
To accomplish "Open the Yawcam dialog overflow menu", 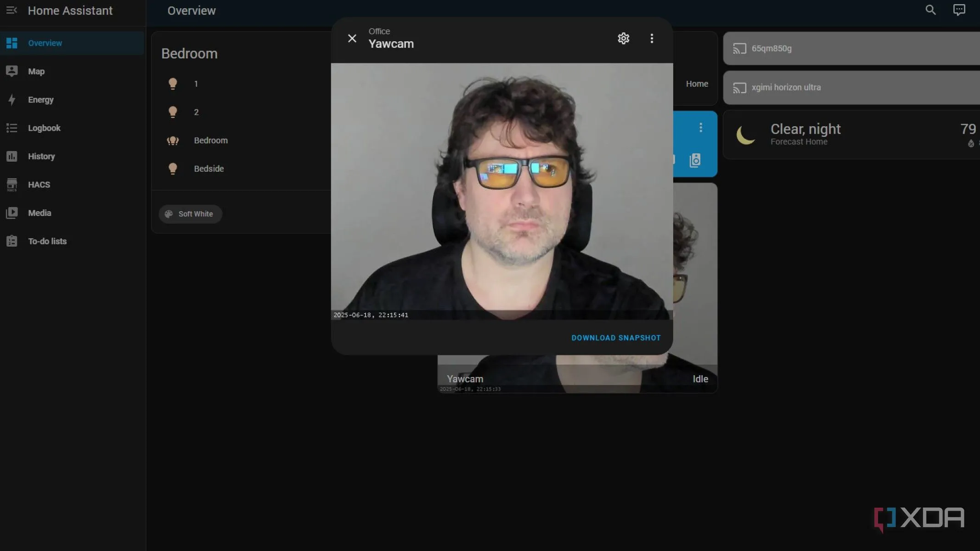I will pos(652,39).
